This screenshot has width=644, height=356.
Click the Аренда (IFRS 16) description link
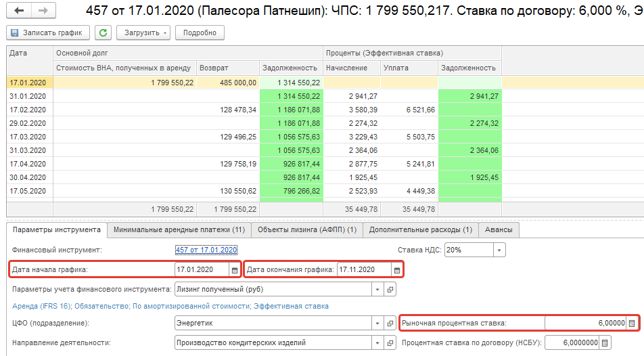point(170,307)
